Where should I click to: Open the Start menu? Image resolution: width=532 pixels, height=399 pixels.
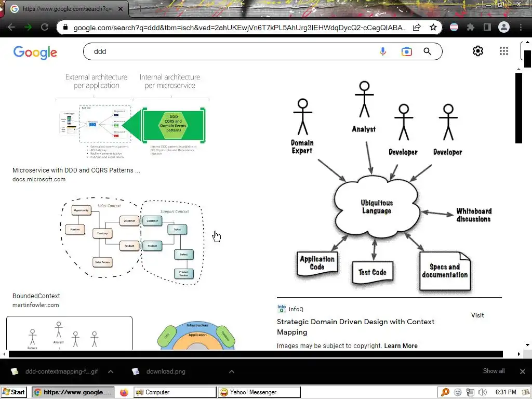(x=14, y=392)
